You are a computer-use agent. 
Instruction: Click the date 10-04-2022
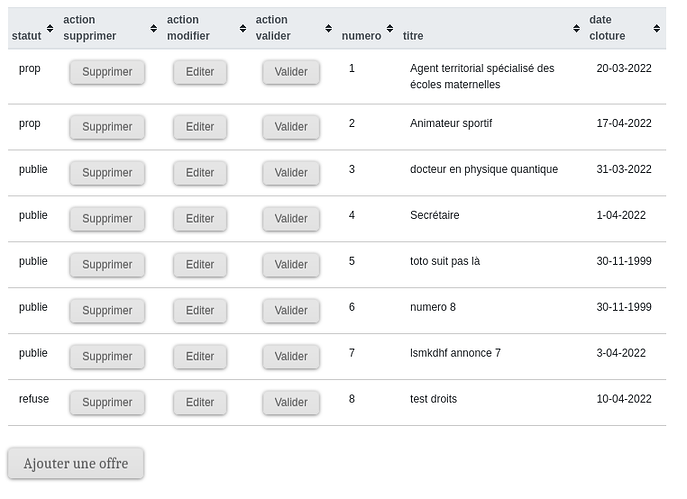click(x=623, y=399)
